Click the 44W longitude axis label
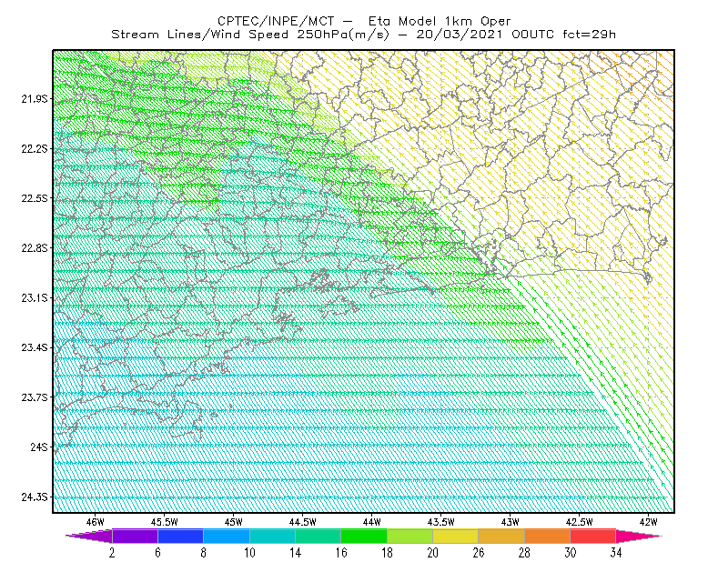 [x=371, y=522]
